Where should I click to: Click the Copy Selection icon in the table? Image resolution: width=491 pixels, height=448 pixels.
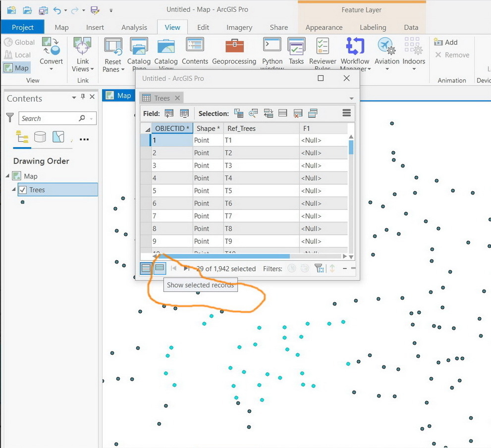(313, 113)
